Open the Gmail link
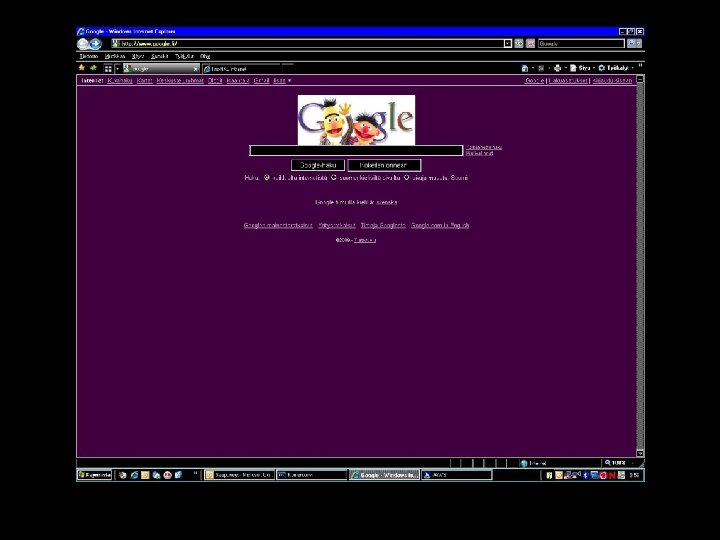 pyautogui.click(x=261, y=81)
